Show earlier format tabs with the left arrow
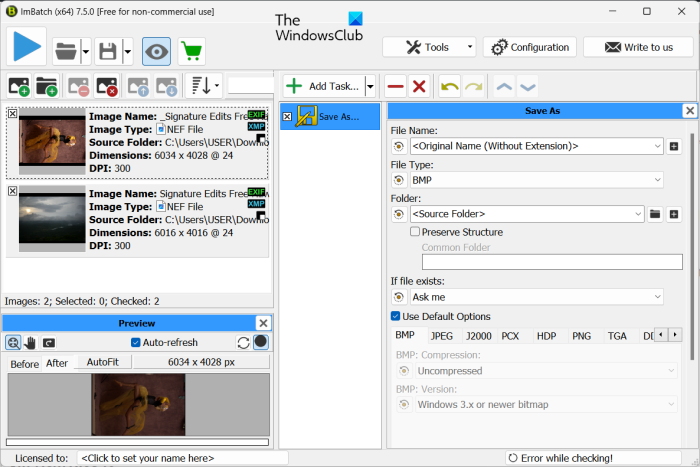 (x=661, y=334)
